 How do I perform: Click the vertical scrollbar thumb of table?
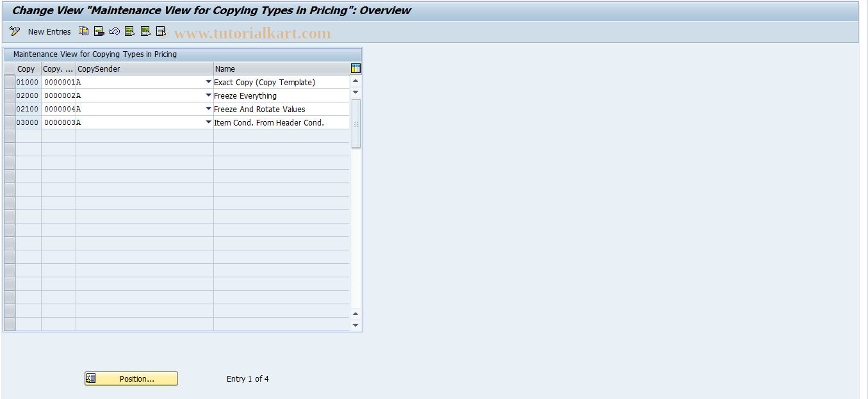pyautogui.click(x=356, y=124)
